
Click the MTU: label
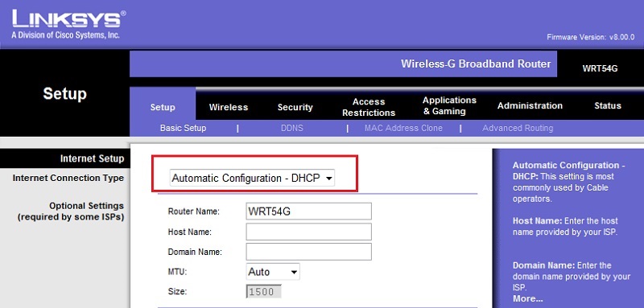(177, 272)
